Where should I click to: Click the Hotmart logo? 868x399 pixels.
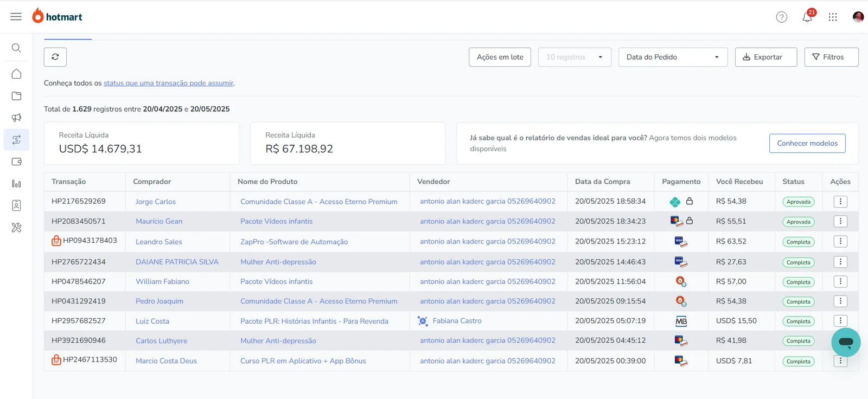(57, 16)
